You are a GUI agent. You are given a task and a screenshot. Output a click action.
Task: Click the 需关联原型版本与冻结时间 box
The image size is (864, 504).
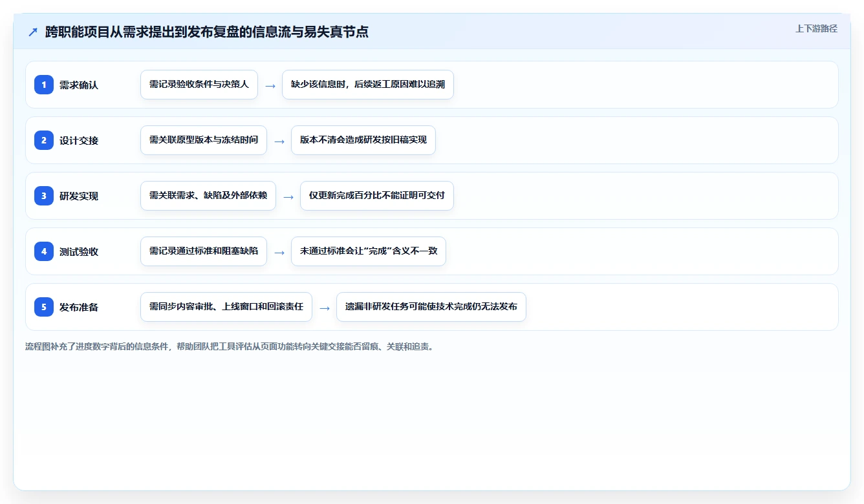pos(204,140)
